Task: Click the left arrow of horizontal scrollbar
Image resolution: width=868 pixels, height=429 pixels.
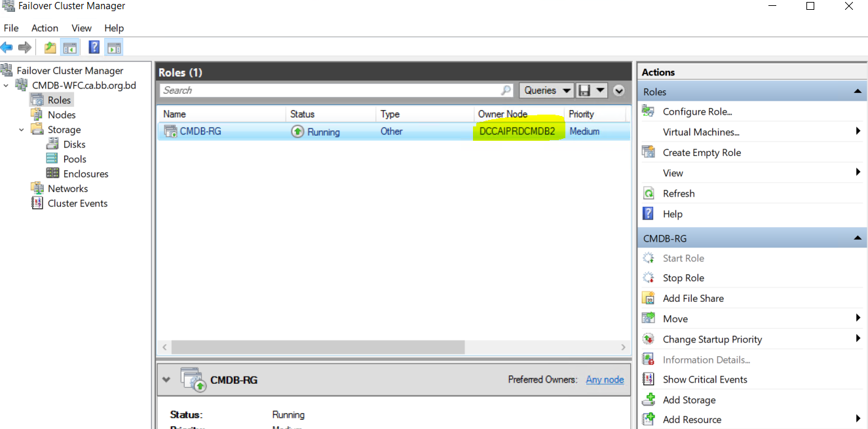Action: (164, 346)
